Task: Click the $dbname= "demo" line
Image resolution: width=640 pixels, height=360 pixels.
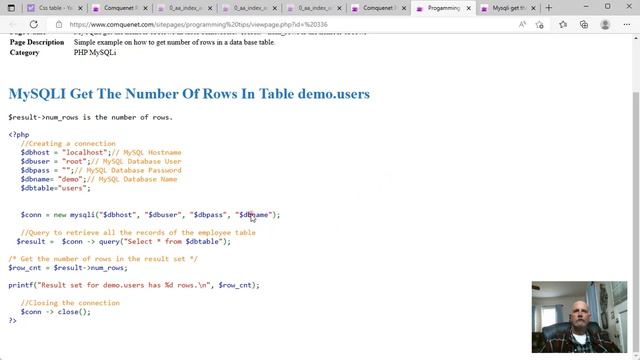Action: coord(99,179)
